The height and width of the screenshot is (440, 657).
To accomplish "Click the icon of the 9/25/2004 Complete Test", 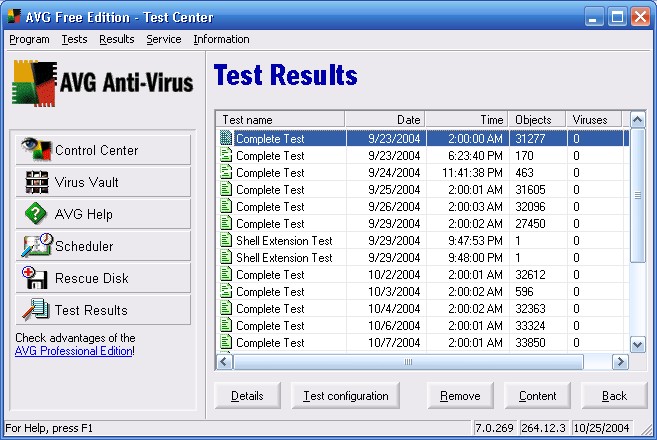I will (x=226, y=189).
